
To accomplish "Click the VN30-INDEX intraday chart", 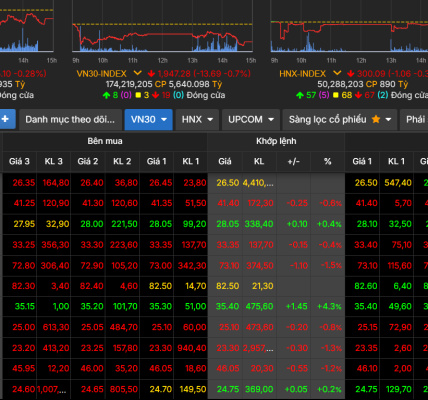I will click(162, 32).
